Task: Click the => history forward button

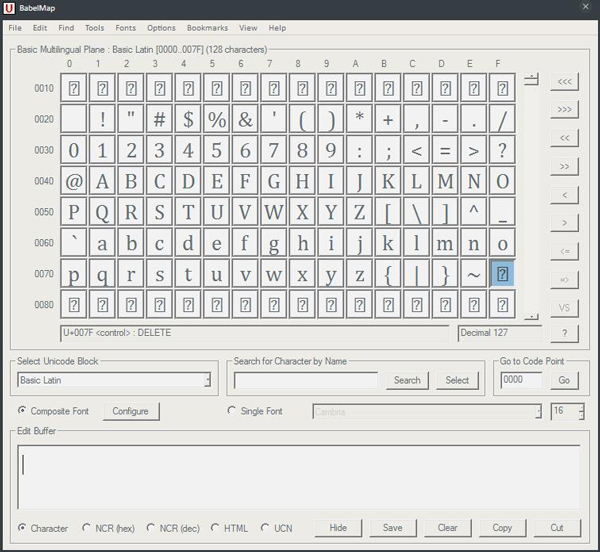Action: pos(564,280)
